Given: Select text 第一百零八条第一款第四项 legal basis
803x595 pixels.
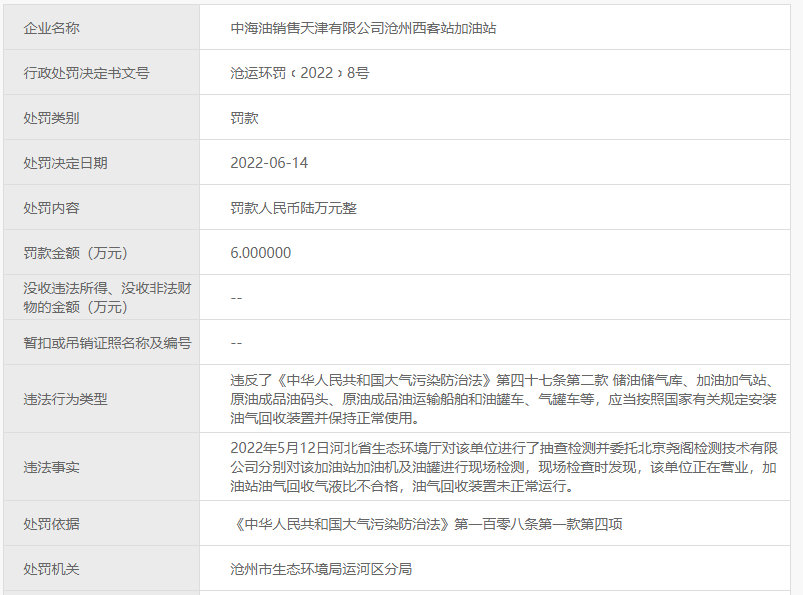Looking at the screenshot, I should click(x=538, y=524).
